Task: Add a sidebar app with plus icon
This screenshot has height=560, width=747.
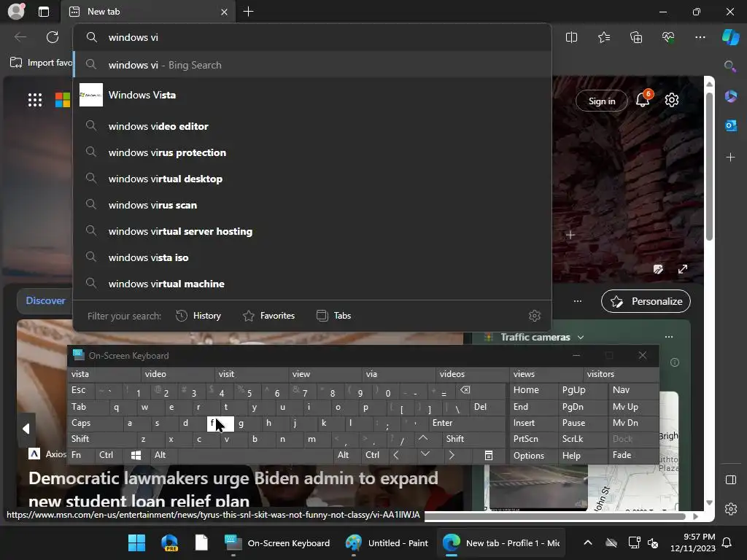Action: tap(730, 157)
